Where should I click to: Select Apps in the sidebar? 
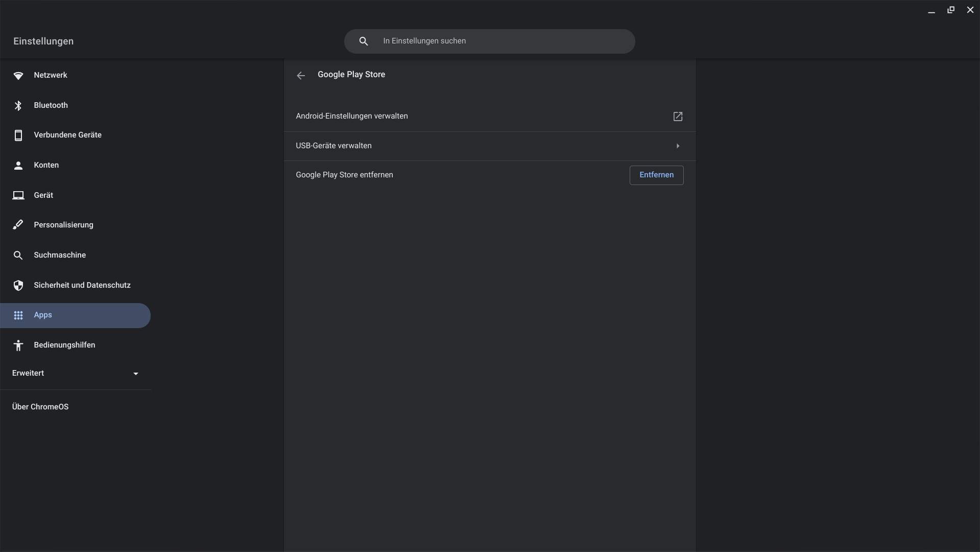tap(43, 315)
